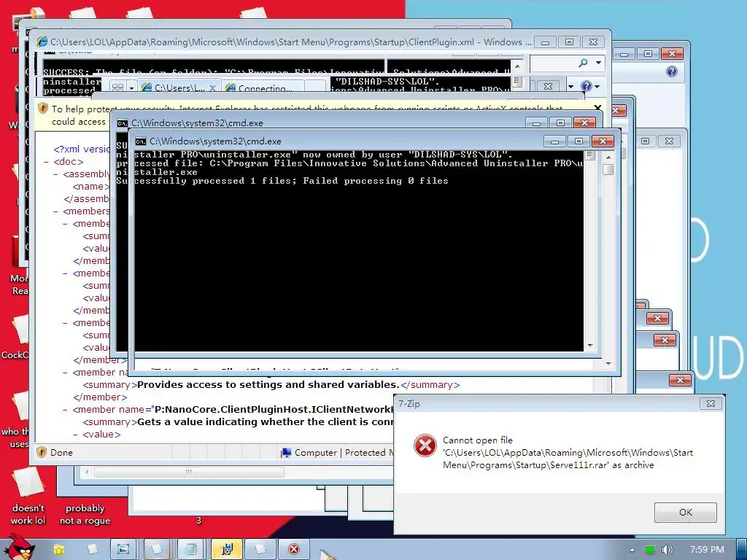This screenshot has width=747, height=560.
Task: Open the picture viewer taskbar button
Action: (x=123, y=550)
